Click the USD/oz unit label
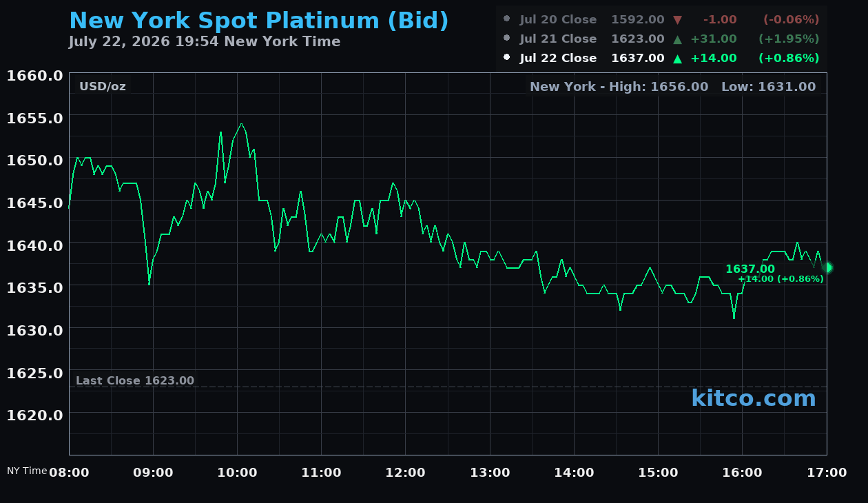Viewport: 868px width, 503px height. point(103,86)
